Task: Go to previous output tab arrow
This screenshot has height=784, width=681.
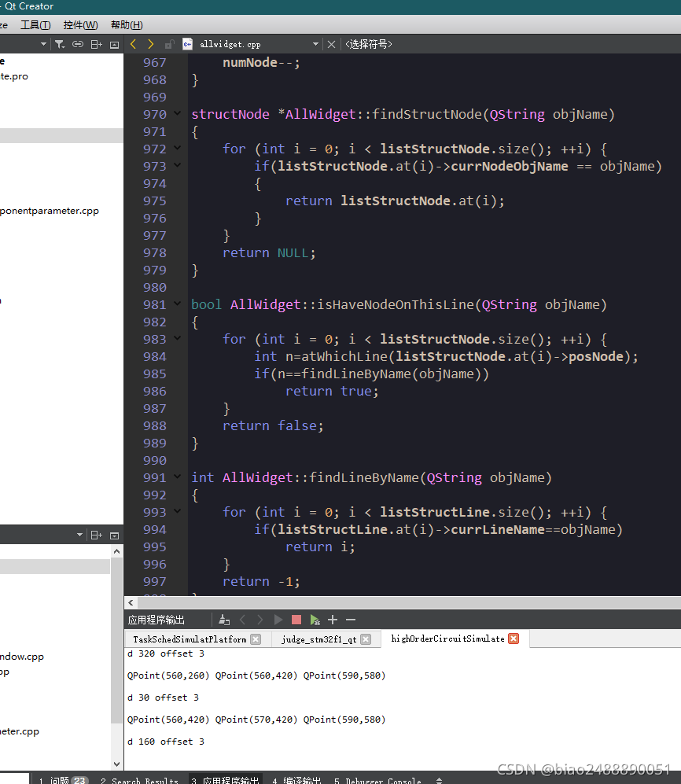Action: [243, 620]
